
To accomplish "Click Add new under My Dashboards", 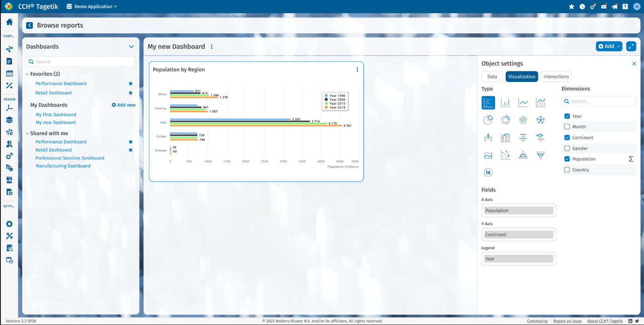I will 124,105.
